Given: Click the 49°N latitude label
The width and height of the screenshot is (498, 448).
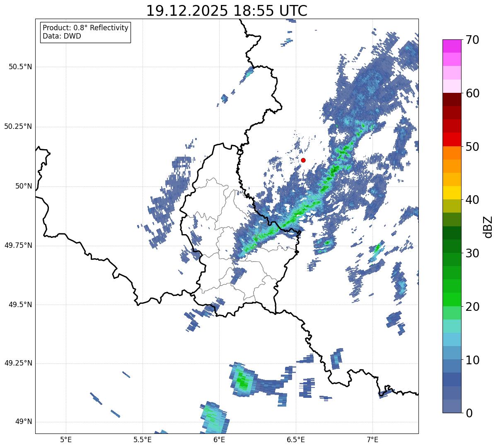Looking at the screenshot, I should point(24,421).
